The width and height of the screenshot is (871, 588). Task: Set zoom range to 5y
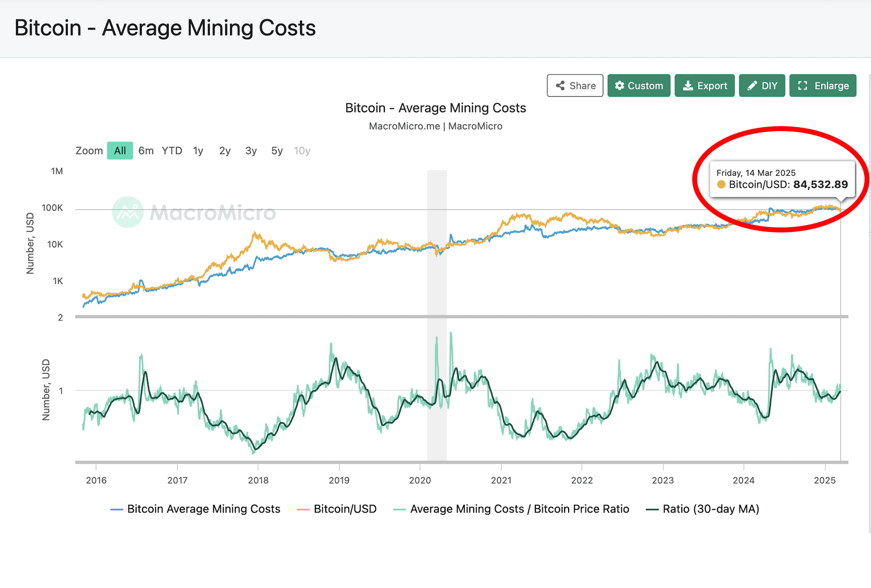[x=277, y=151]
